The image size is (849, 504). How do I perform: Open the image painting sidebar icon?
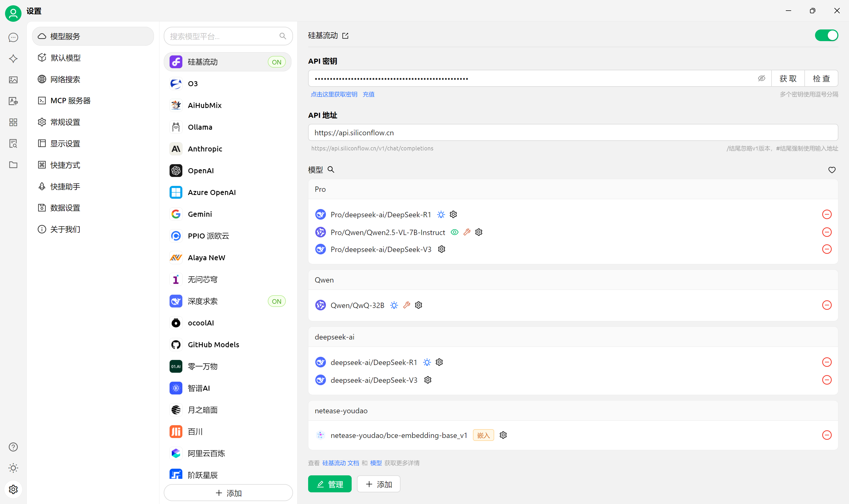click(13, 80)
